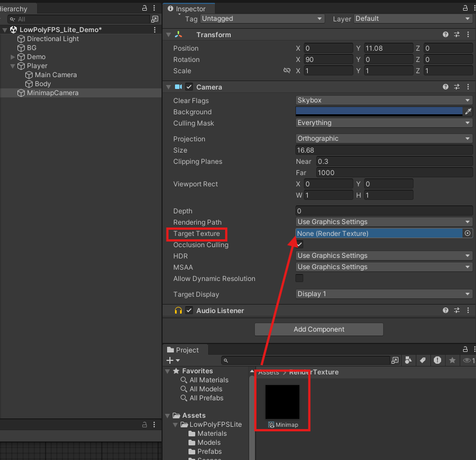Screen dimensions: 476x460
Task: Lock the Hierarchy panel
Action: coord(145,8)
